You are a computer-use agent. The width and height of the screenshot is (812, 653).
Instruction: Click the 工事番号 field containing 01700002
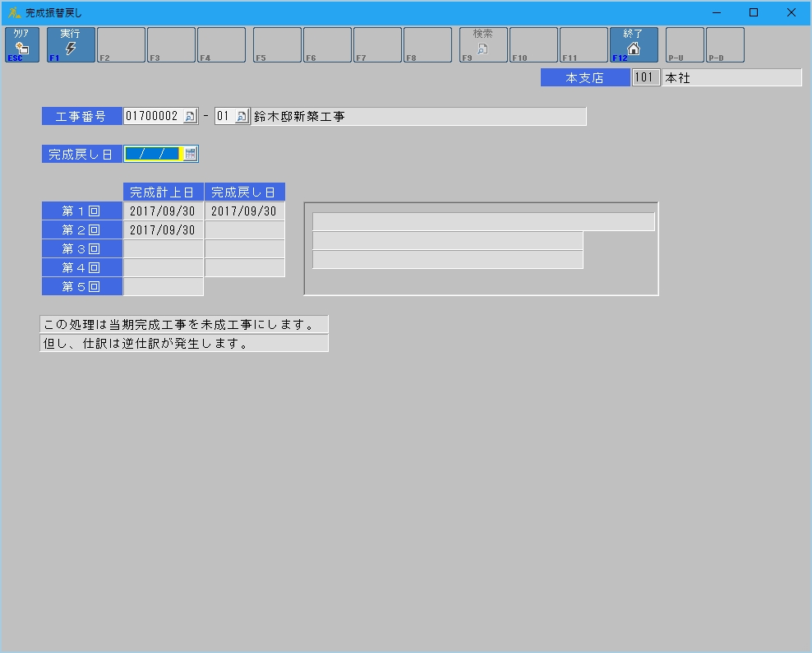[x=152, y=117]
